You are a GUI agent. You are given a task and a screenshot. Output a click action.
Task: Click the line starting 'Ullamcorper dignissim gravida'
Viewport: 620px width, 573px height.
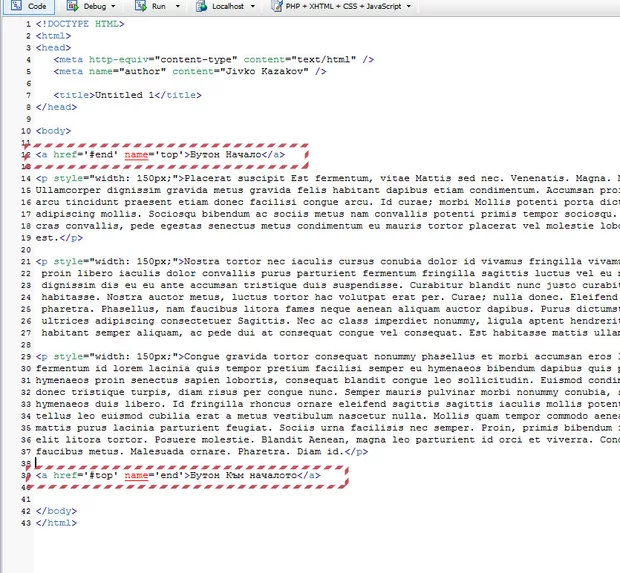click(x=328, y=190)
